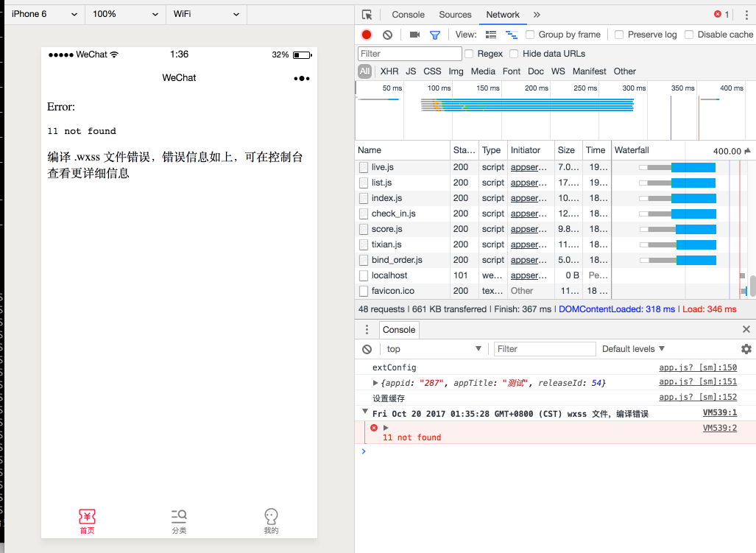Filter requests by WS

pyautogui.click(x=558, y=71)
